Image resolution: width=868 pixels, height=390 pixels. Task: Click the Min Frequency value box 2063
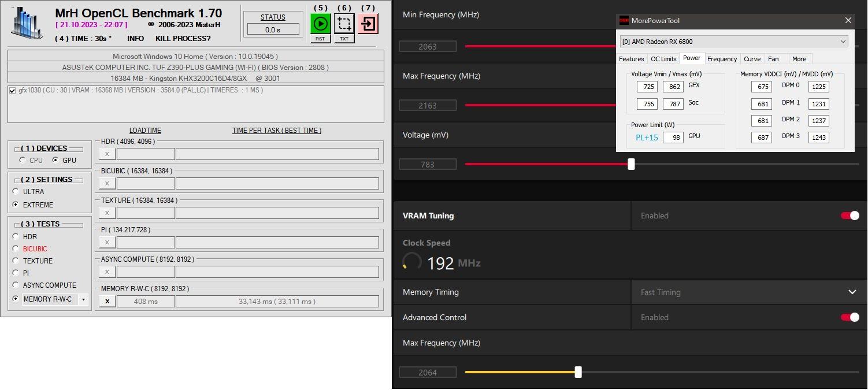coord(428,46)
